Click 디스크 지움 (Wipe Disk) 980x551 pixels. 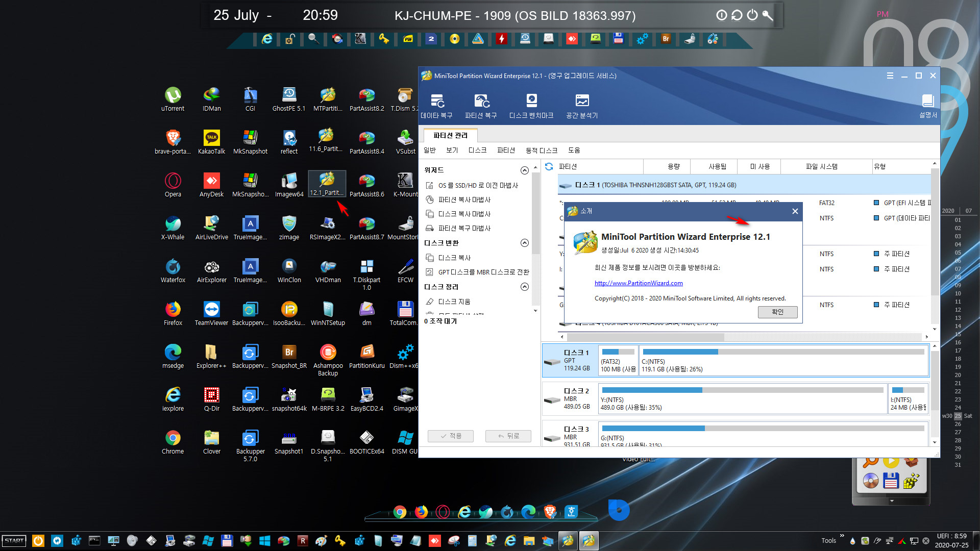(448, 302)
